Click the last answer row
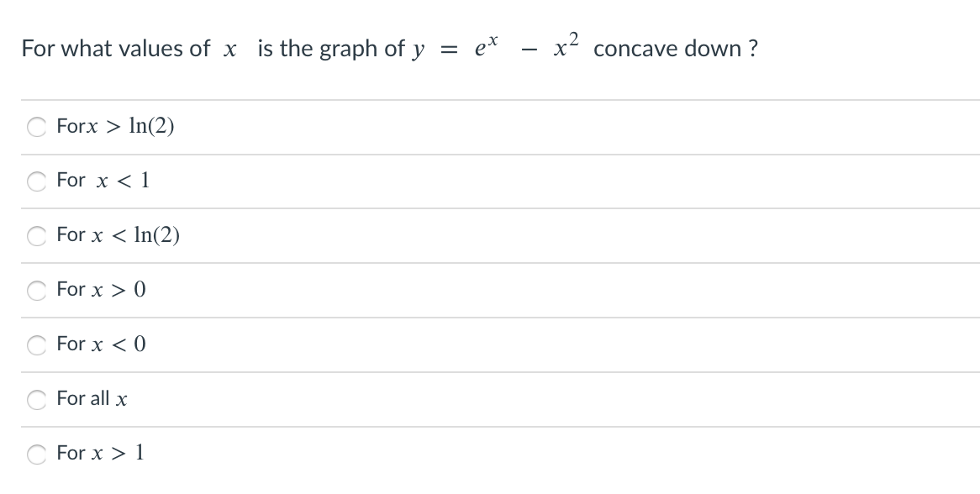Screen dimensions: 980x494 pos(490,454)
